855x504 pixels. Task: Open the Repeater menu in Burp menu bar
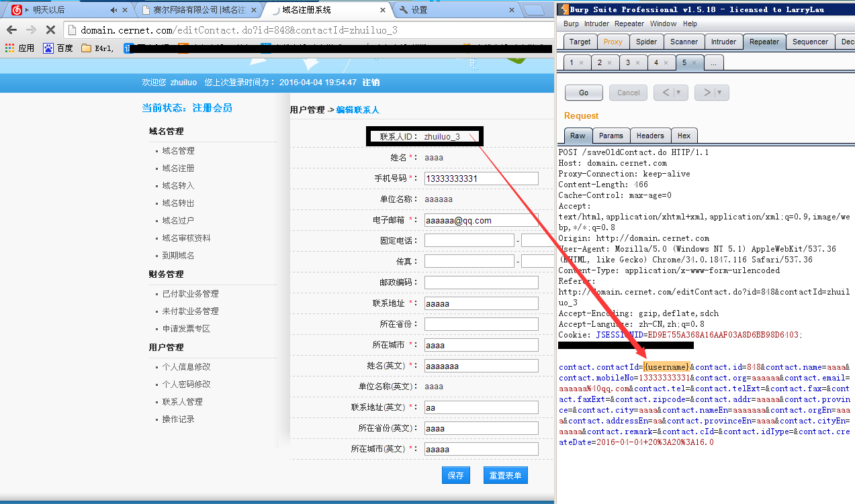coord(629,23)
